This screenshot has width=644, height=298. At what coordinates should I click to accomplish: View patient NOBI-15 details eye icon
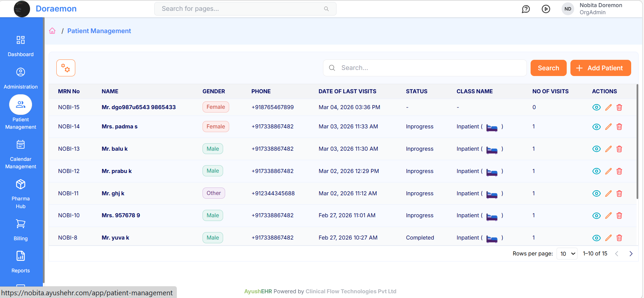tap(596, 107)
